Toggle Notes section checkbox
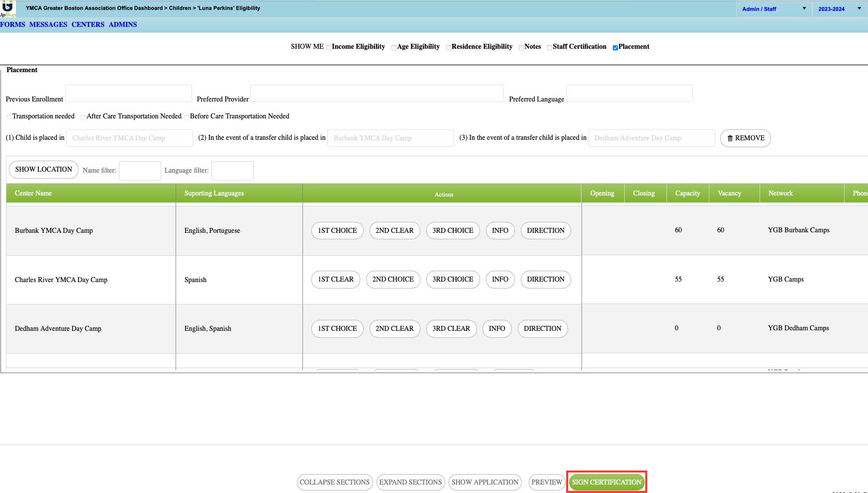 pos(521,48)
